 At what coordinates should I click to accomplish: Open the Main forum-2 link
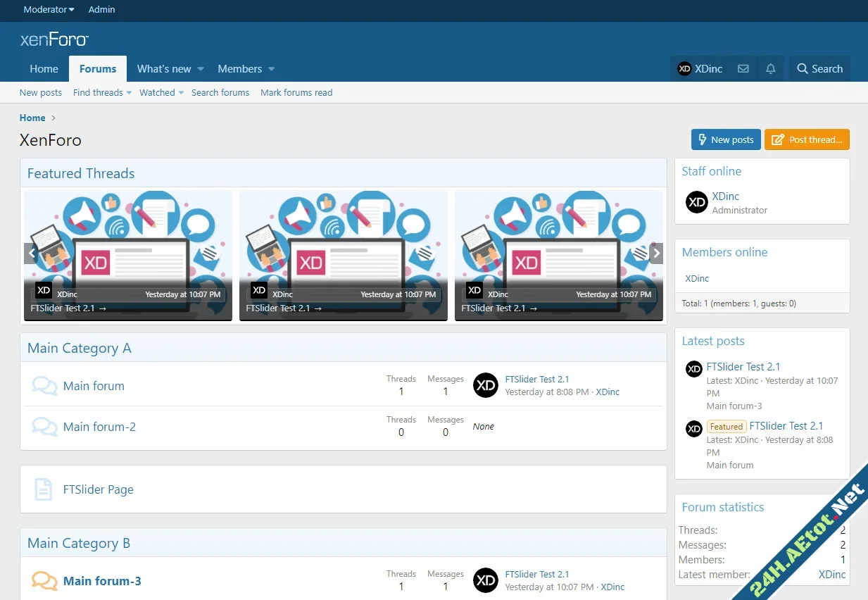pos(99,427)
